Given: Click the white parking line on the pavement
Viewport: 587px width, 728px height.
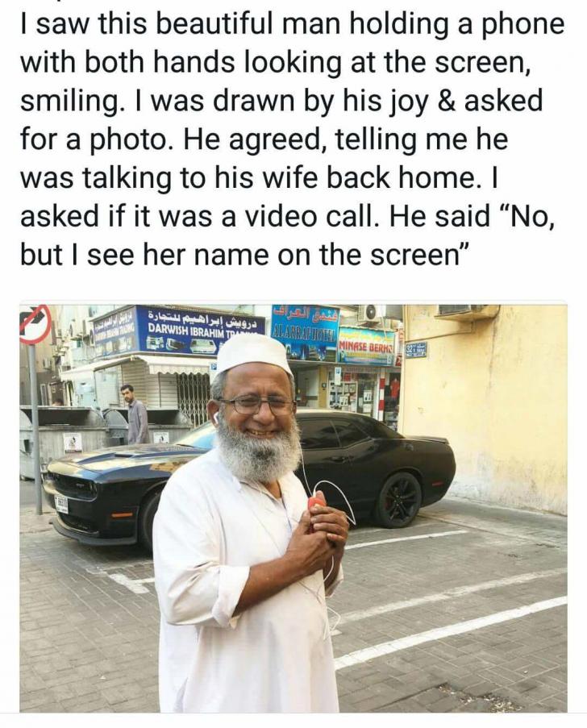Looking at the screenshot, I should pos(451,630).
